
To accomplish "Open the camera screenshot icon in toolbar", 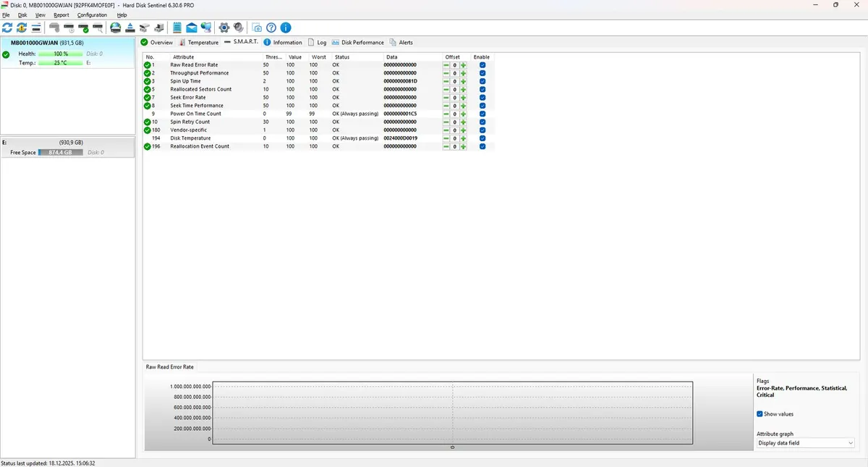I will pos(257,28).
